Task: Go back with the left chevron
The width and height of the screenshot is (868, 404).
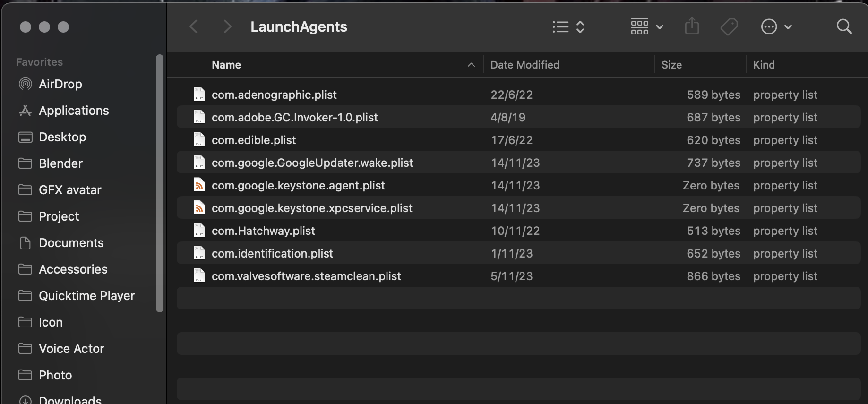Action: tap(194, 27)
